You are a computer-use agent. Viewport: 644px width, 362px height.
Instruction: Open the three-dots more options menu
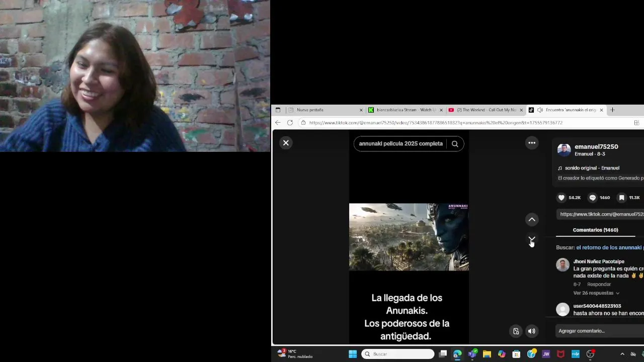coord(532,143)
